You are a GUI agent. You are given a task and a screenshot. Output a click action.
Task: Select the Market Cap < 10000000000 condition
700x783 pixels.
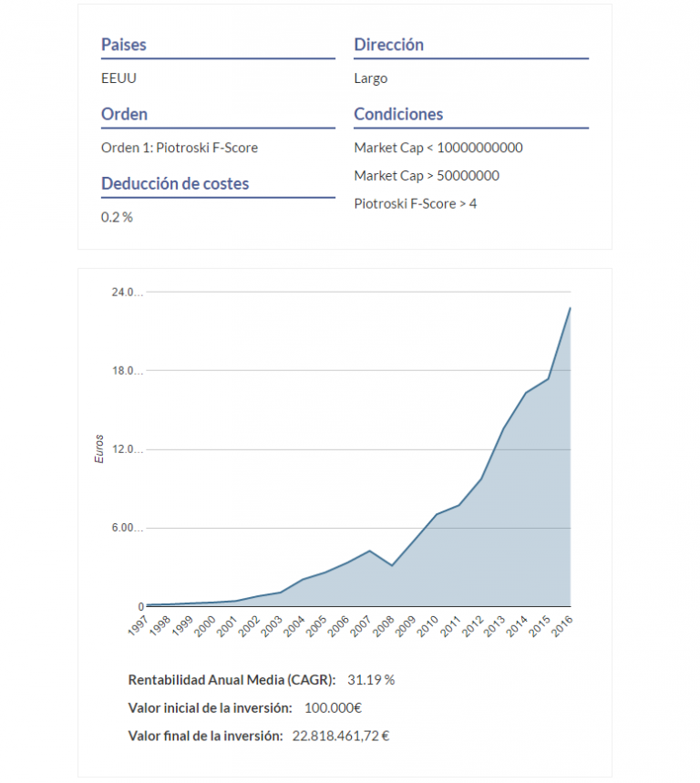(x=437, y=148)
